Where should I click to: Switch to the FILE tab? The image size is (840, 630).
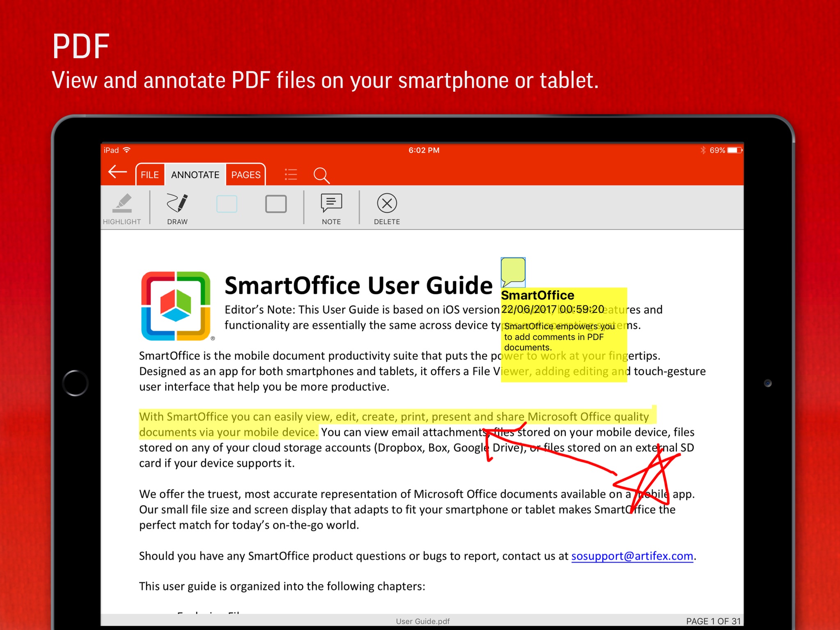[x=150, y=175]
